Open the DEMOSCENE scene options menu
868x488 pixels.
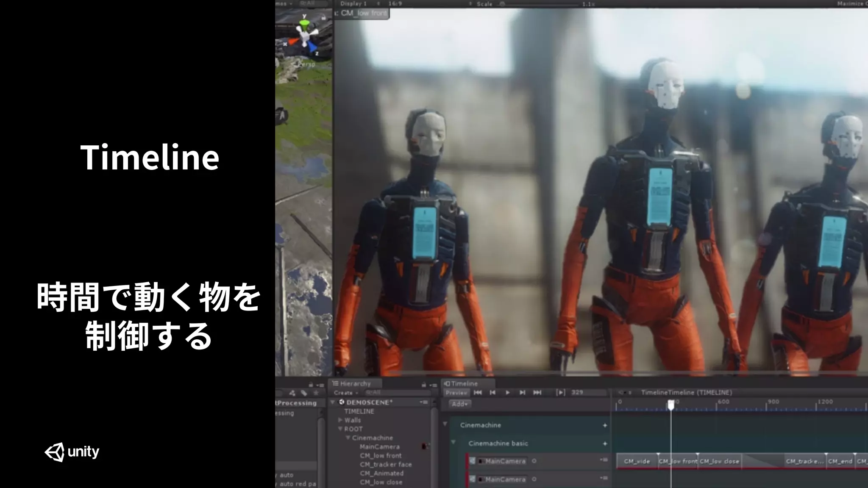tap(424, 402)
